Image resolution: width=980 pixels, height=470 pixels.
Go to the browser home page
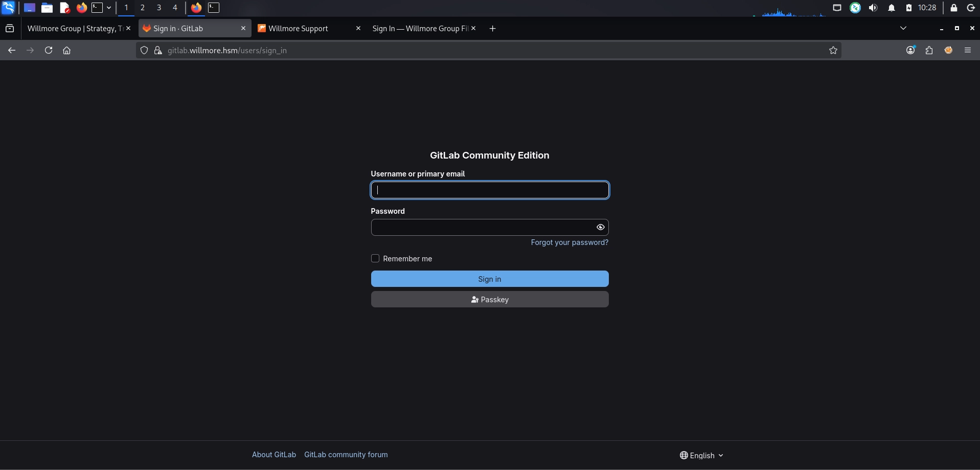[x=66, y=50]
